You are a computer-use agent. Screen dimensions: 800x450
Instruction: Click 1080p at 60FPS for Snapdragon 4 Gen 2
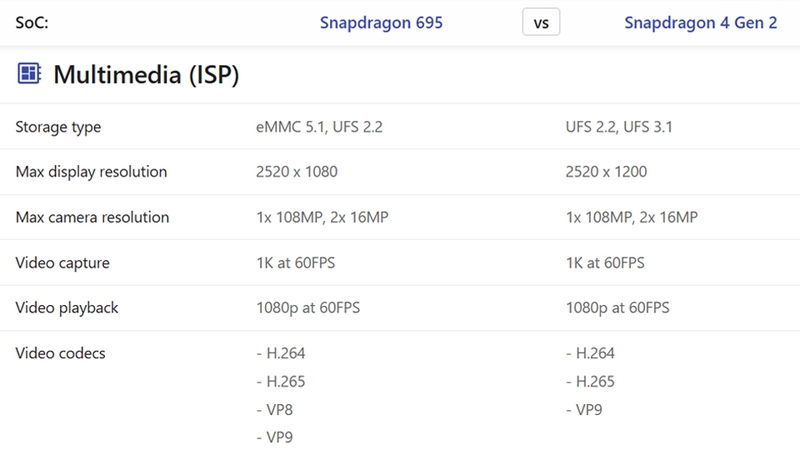coord(617,308)
